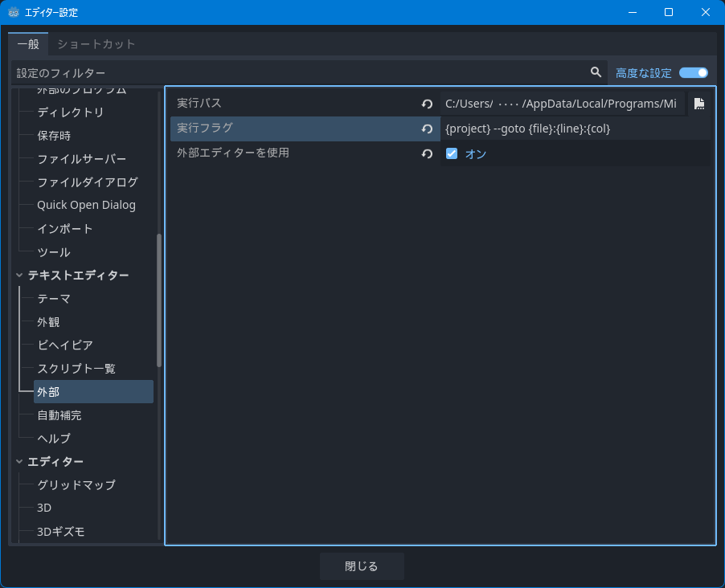Screen dimensions: 725x588
Task: Select 3Dギズモ in the settings tree
Action: [x=60, y=532]
